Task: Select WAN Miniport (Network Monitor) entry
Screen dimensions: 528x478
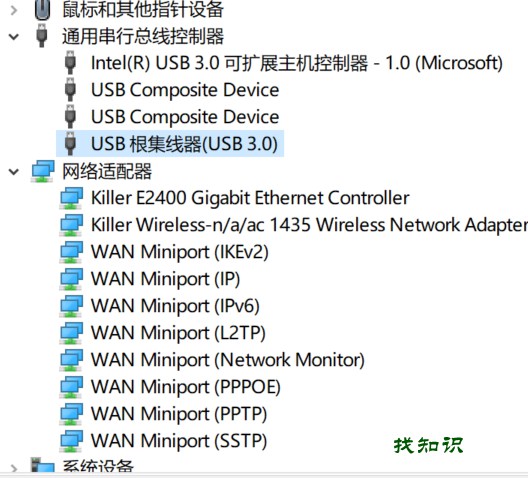Action: click(x=228, y=360)
